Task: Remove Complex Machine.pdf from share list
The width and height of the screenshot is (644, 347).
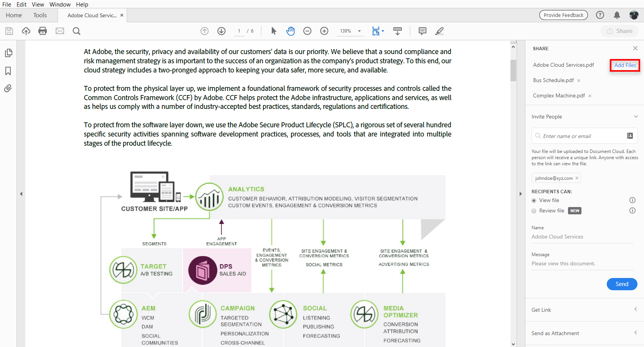Action: point(590,96)
